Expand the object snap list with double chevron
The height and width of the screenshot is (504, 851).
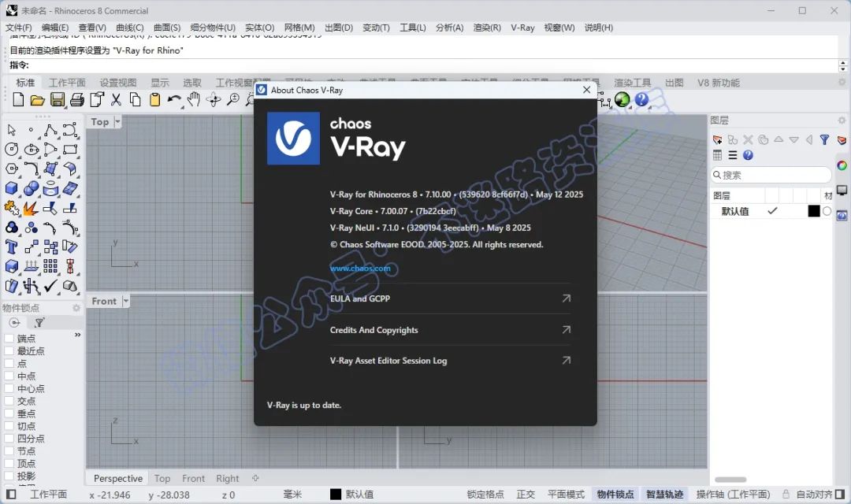pos(77,335)
